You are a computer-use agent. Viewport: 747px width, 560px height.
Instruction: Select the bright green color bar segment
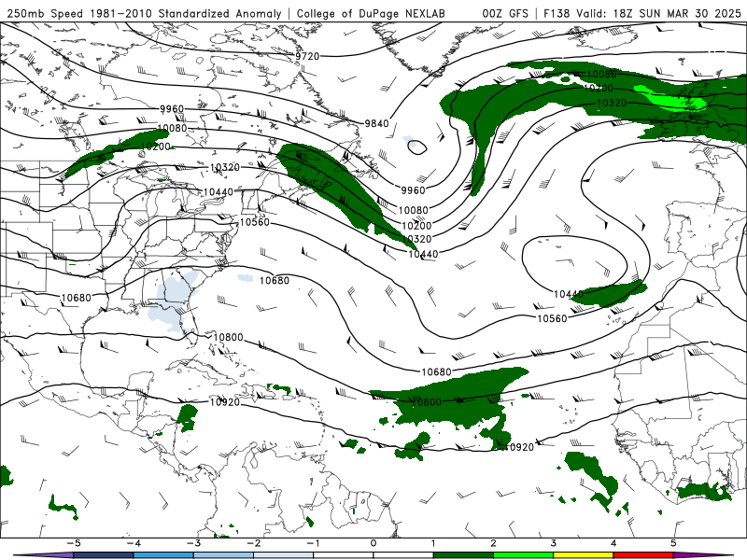[524, 555]
